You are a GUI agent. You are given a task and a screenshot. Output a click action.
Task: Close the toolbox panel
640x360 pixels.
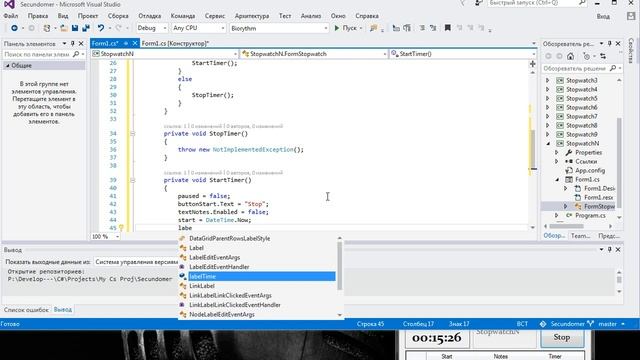(x=81, y=43)
